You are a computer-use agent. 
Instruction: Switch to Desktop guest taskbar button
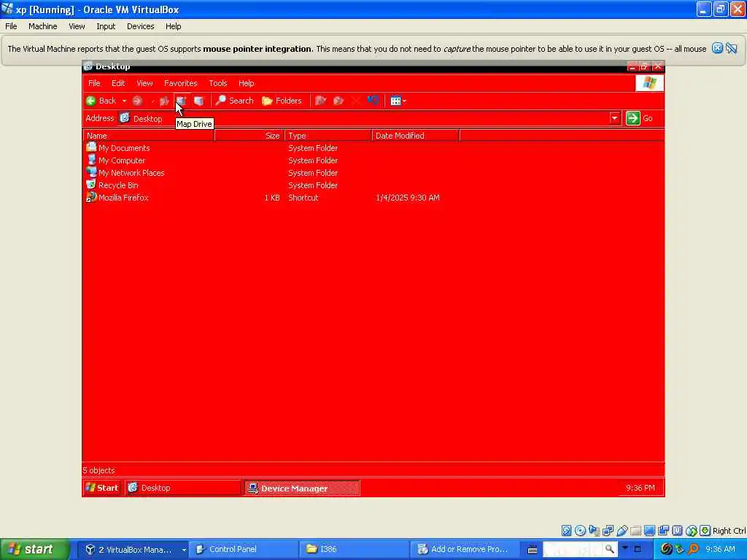(183, 488)
